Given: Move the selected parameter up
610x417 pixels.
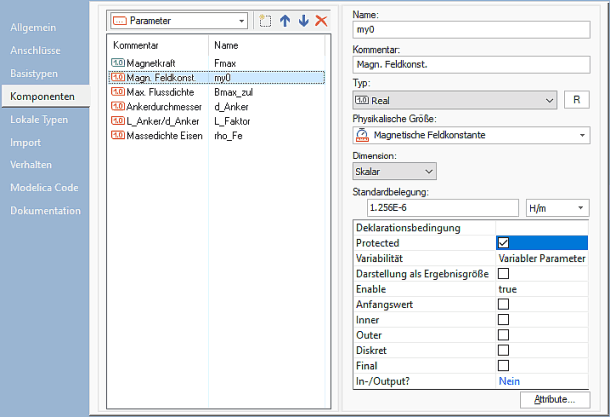Looking at the screenshot, I should [284, 20].
